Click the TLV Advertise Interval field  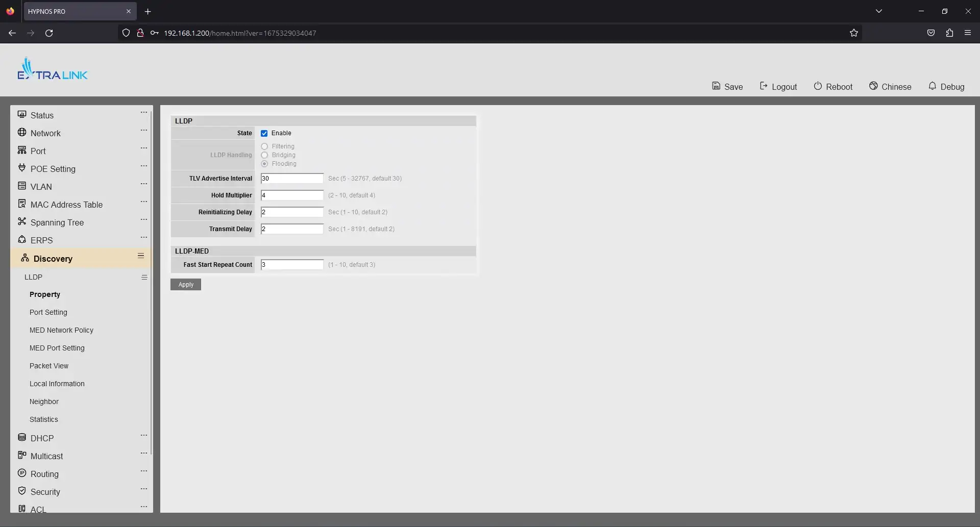[x=292, y=179]
